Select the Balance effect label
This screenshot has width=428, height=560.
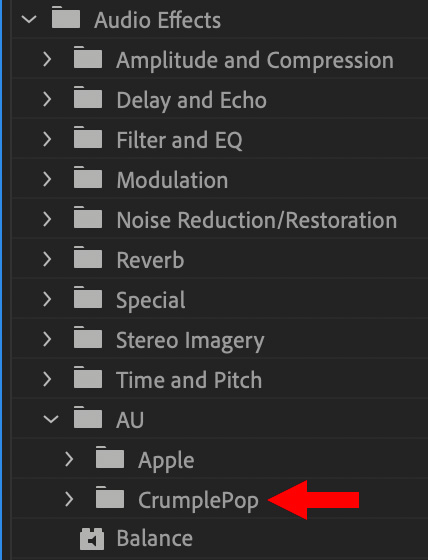coord(155,538)
